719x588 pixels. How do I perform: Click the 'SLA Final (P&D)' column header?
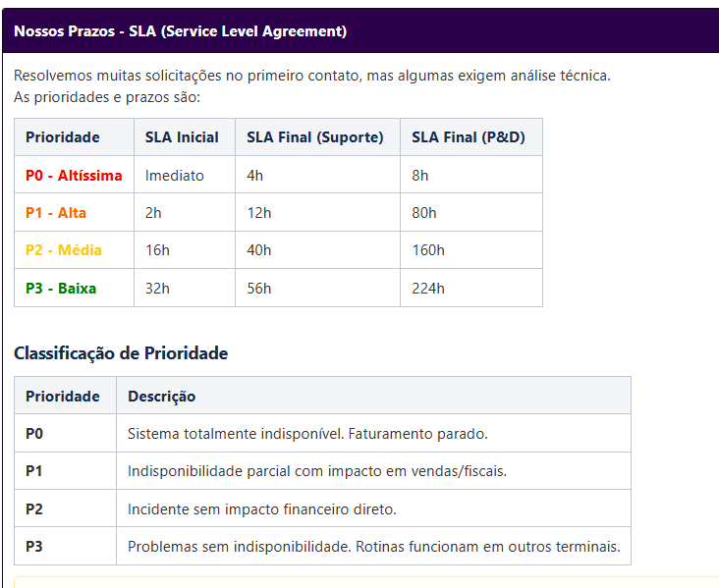[x=469, y=137]
